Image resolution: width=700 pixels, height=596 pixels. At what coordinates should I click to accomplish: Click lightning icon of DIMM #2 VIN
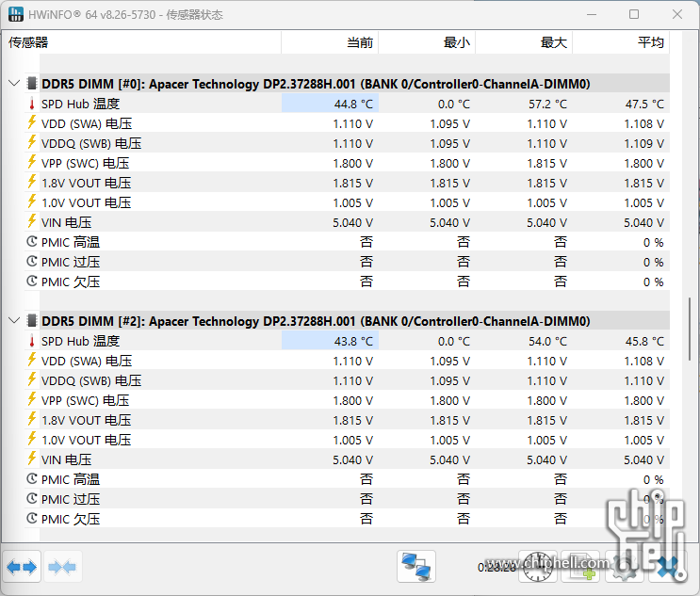pos(32,459)
